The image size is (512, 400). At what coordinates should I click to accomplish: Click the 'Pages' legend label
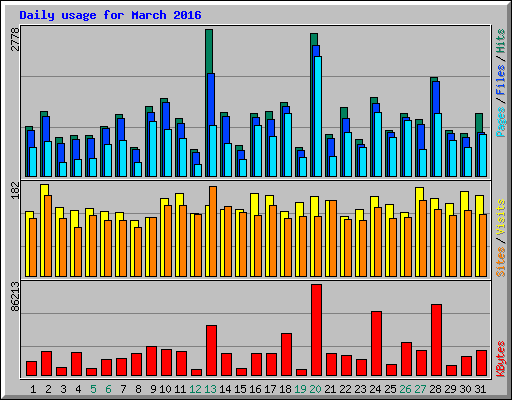pyautogui.click(x=500, y=122)
